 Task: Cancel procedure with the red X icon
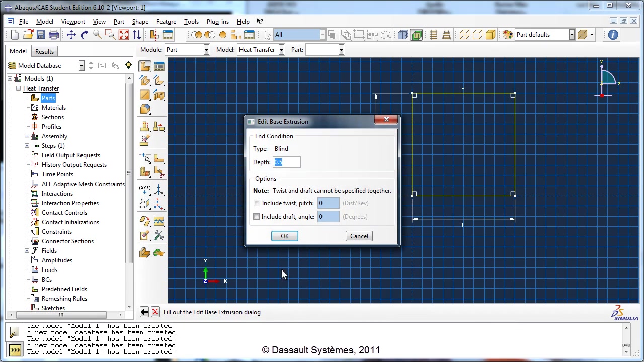[x=155, y=312]
